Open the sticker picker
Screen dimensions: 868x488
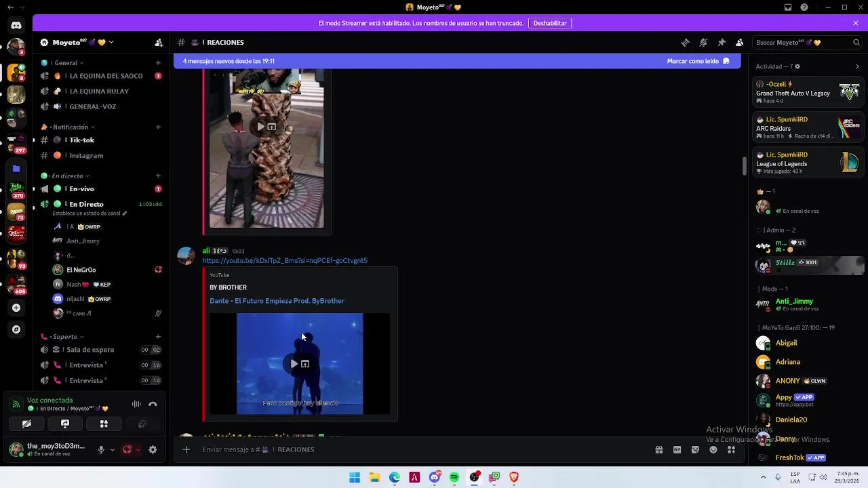695,449
